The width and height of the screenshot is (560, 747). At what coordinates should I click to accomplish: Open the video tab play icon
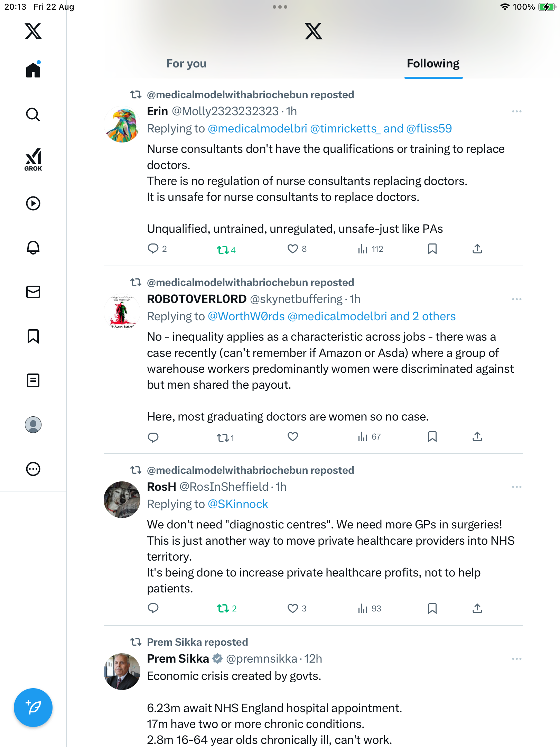tap(33, 203)
